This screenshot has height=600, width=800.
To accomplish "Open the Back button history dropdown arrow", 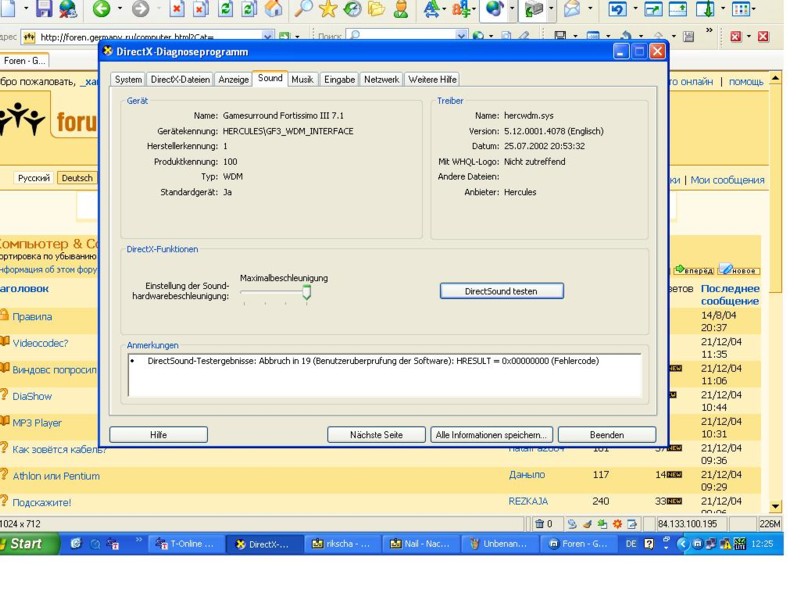I will click(x=120, y=10).
